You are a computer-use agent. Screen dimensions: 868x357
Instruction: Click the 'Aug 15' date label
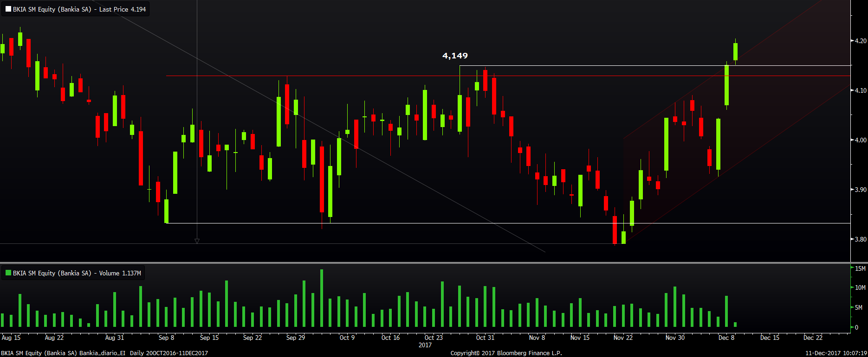11,338
